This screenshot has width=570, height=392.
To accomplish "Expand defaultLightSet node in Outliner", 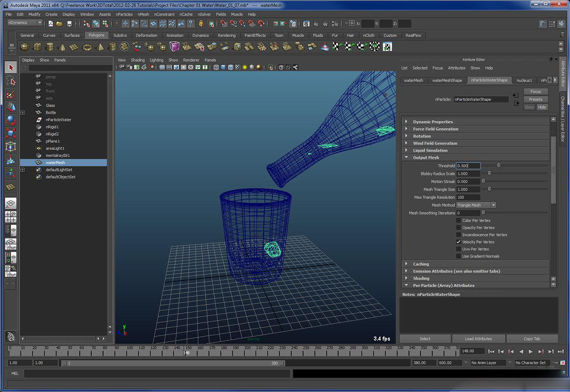I will tap(23, 169).
